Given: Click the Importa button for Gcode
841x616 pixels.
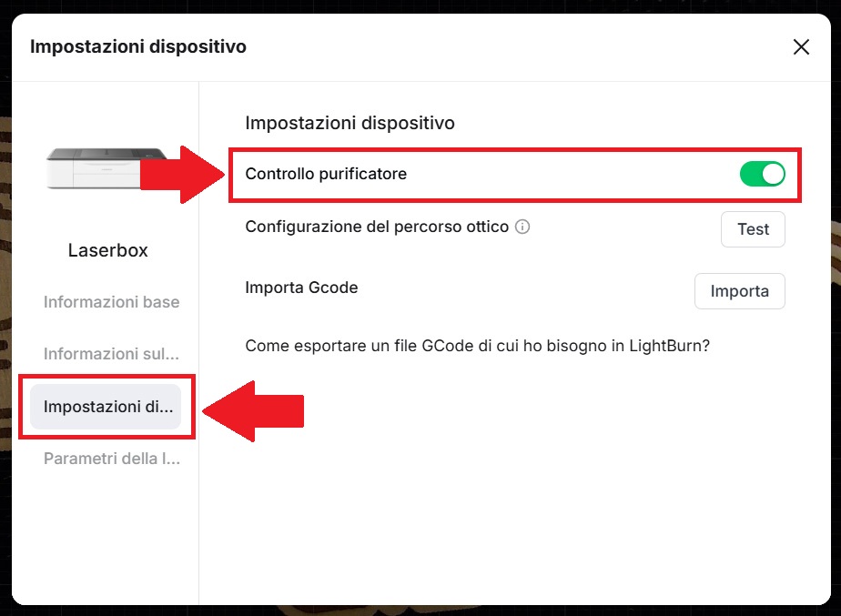Looking at the screenshot, I should (x=739, y=291).
